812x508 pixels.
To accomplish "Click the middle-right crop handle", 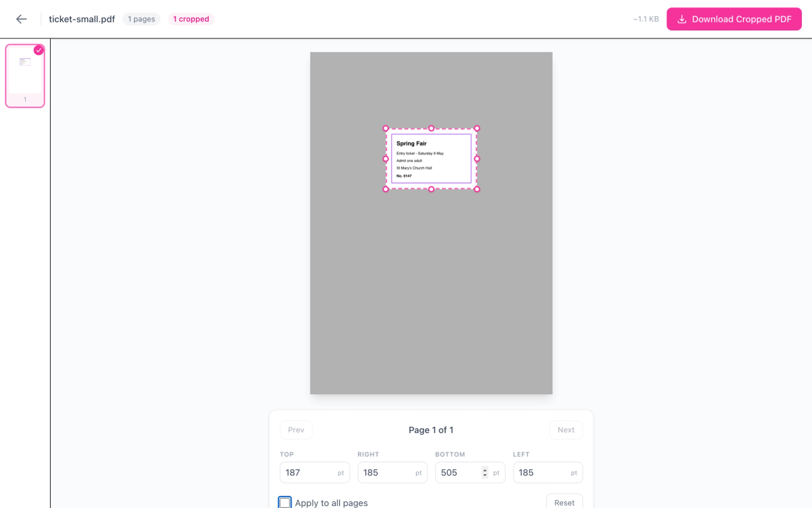I will click(x=477, y=158).
